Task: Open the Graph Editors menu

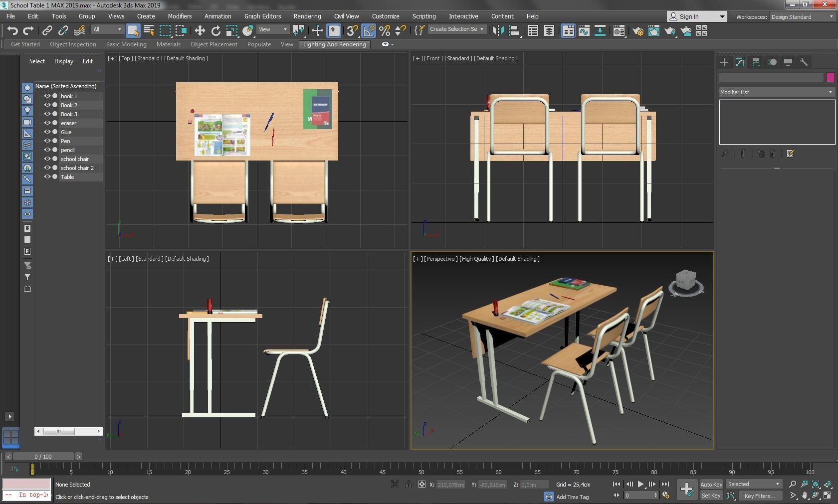Action: point(262,16)
